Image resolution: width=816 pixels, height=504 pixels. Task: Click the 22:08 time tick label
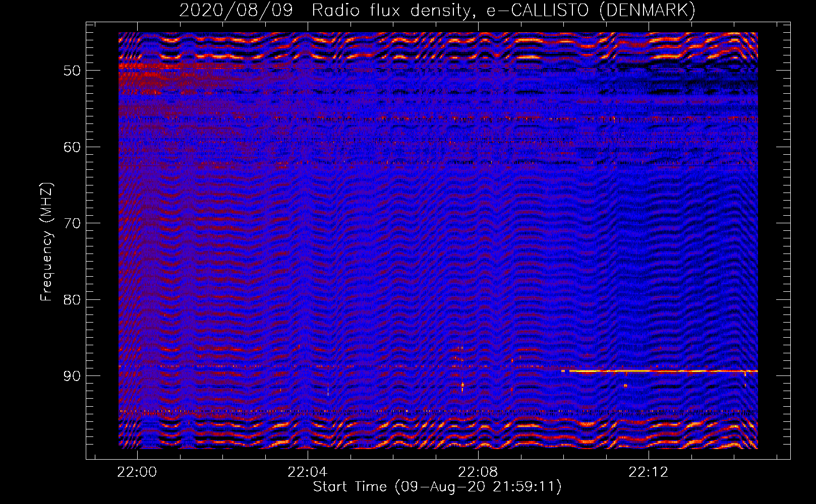click(x=478, y=472)
